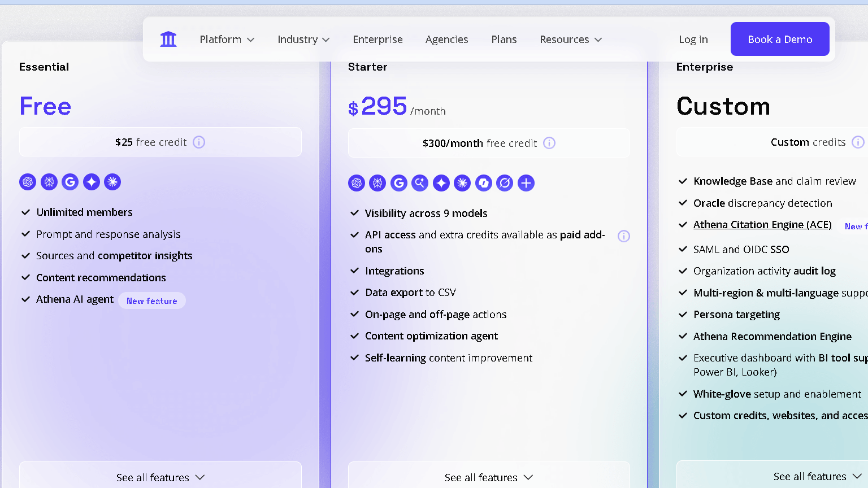Click the plus more-models icon in Starter plan

(x=526, y=183)
